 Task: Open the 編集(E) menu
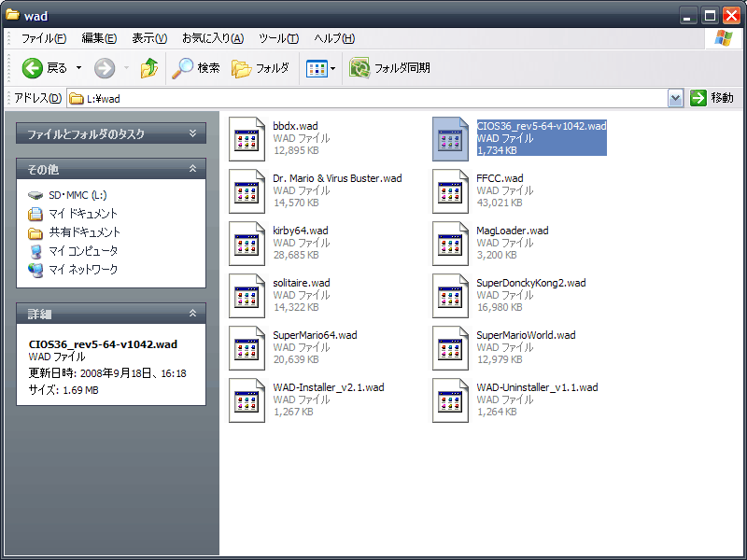coord(99,38)
